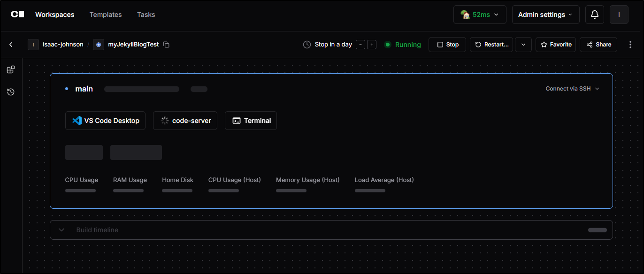Launch VS Code Desktop
Viewport: 644px width, 274px height.
106,121
